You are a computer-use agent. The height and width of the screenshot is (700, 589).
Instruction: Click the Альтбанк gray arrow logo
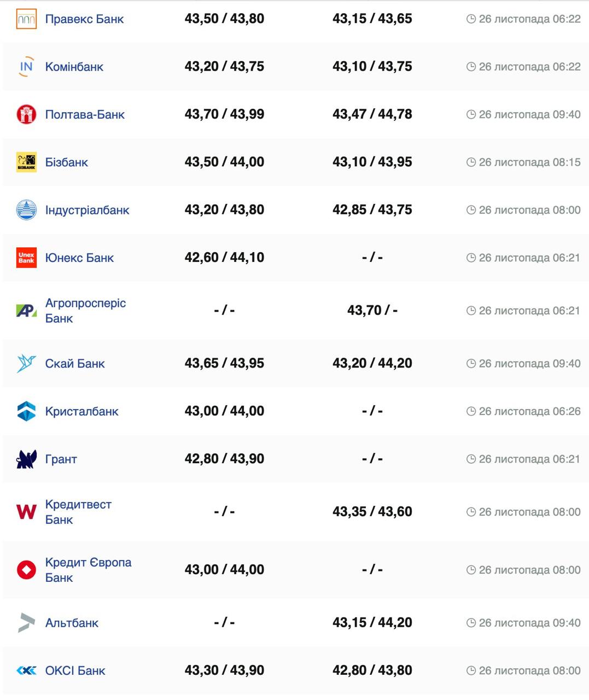(x=26, y=623)
